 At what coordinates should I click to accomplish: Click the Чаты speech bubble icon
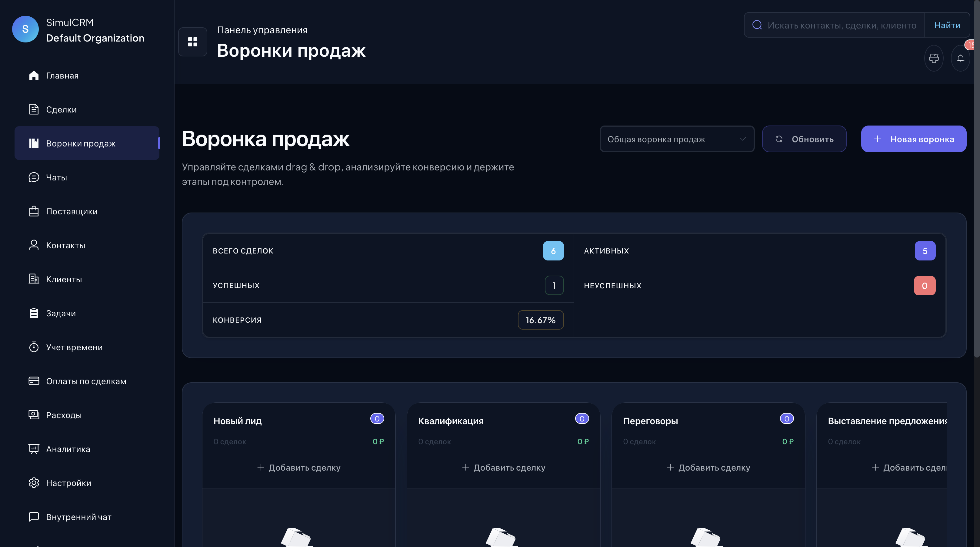(34, 177)
